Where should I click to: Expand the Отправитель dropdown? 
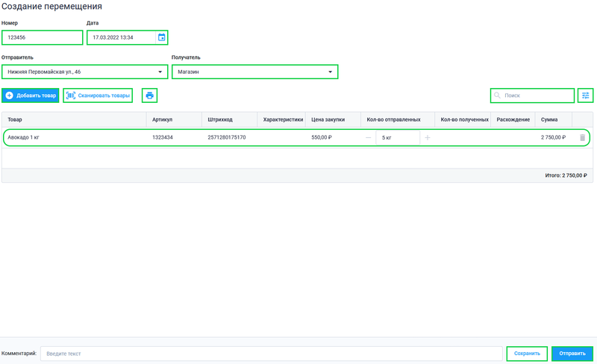pyautogui.click(x=160, y=72)
